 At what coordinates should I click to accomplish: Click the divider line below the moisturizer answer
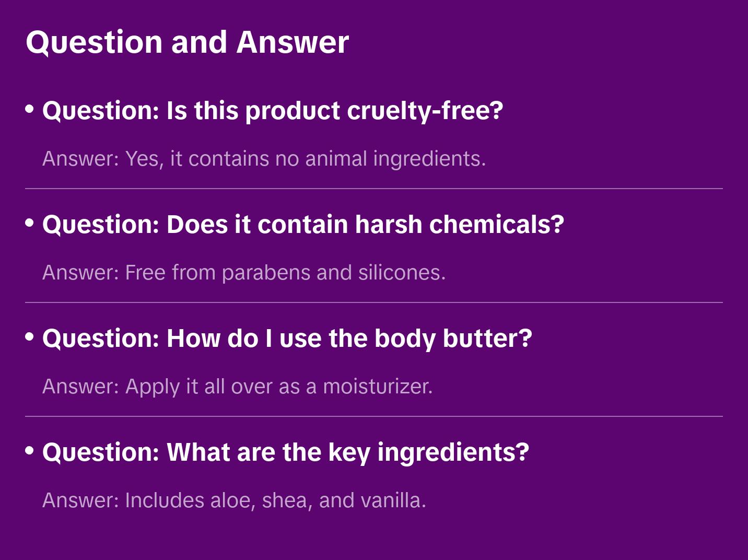click(374, 416)
